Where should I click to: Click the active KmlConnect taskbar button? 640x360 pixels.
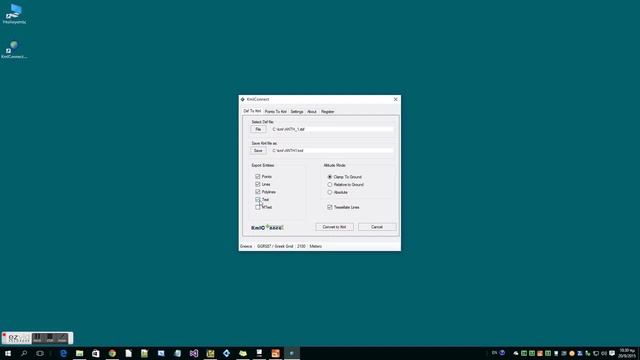pos(292,353)
